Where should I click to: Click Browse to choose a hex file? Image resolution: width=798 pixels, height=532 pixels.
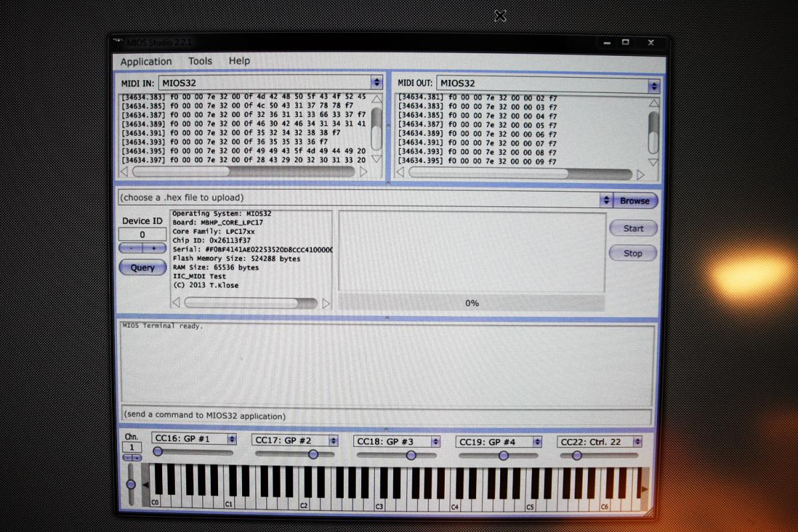coord(634,201)
